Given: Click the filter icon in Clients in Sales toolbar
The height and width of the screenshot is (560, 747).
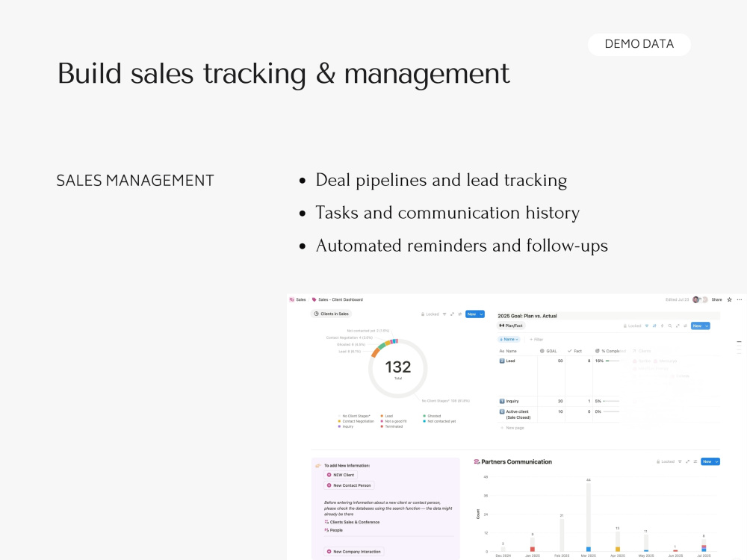Looking at the screenshot, I should click(x=444, y=314).
